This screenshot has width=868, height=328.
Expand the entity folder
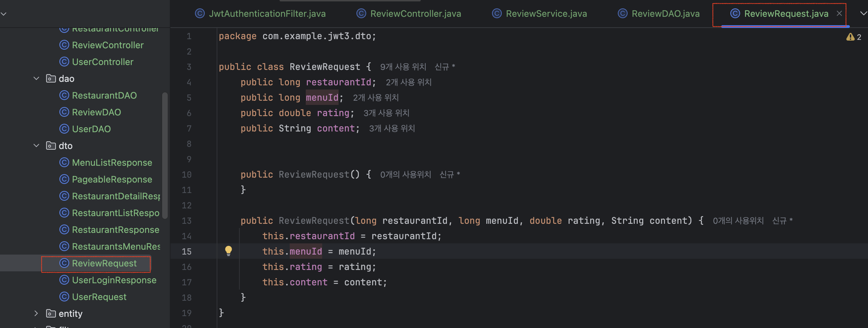click(36, 313)
